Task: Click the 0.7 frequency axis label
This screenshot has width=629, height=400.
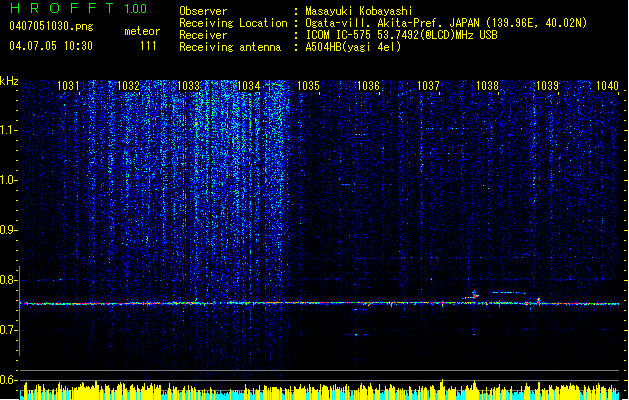Action: tap(8, 330)
